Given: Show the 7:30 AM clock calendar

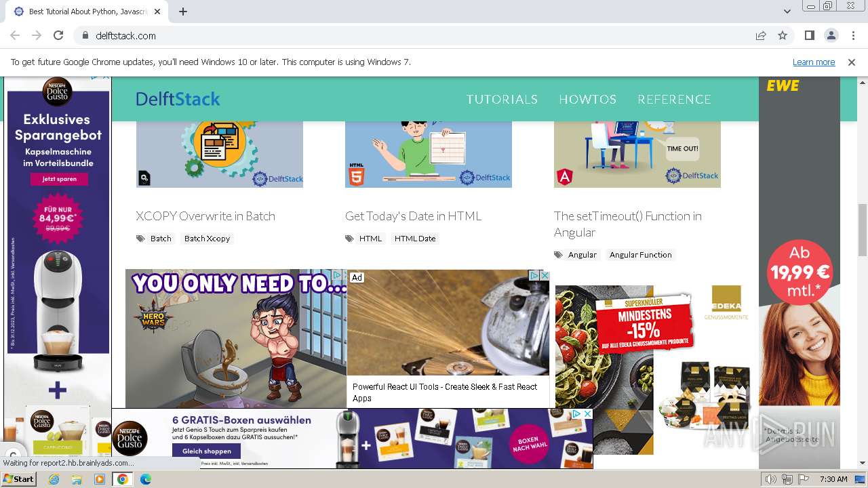Looking at the screenshot, I should point(833,479).
